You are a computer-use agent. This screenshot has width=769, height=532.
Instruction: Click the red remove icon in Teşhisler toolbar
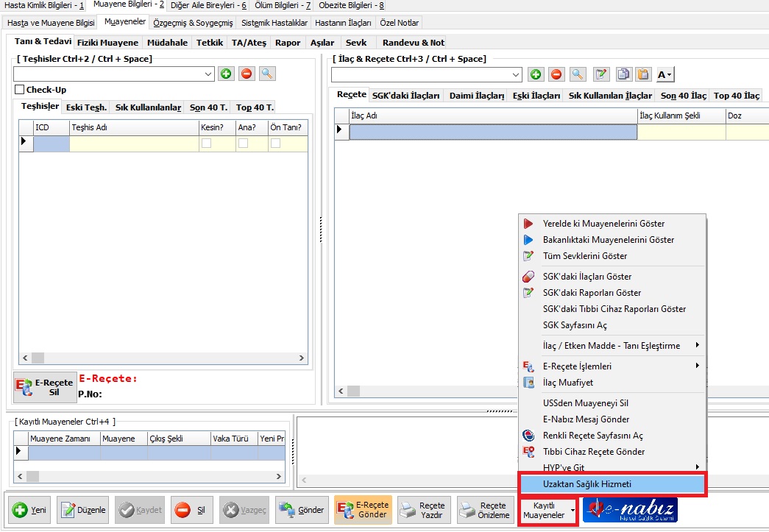(247, 74)
